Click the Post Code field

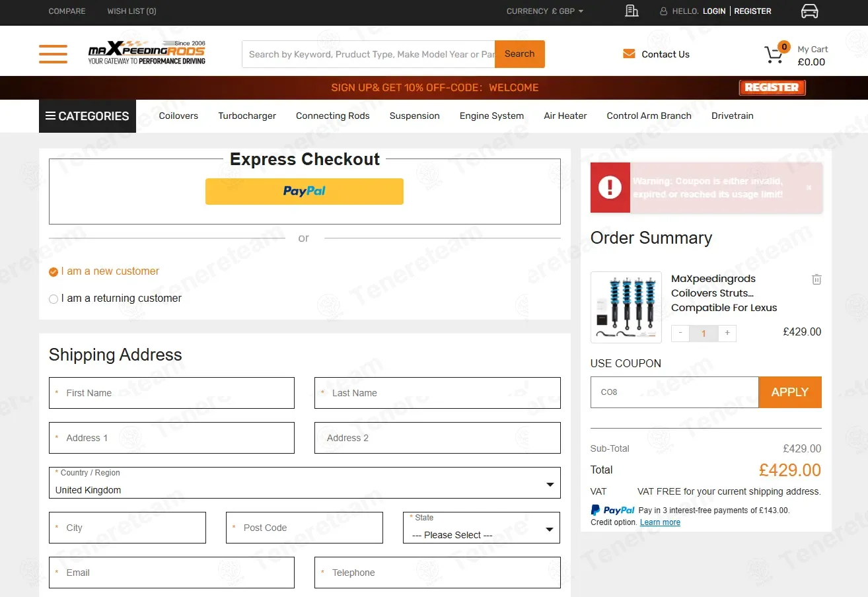coord(305,528)
